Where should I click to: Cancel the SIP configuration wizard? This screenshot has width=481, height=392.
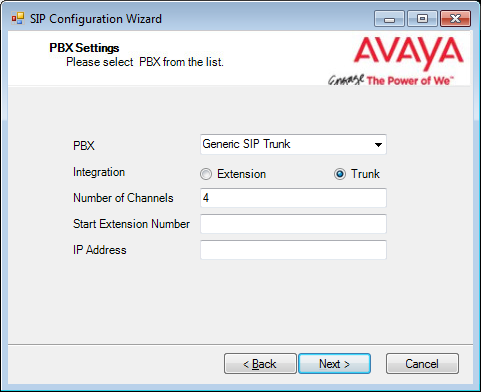point(422,364)
